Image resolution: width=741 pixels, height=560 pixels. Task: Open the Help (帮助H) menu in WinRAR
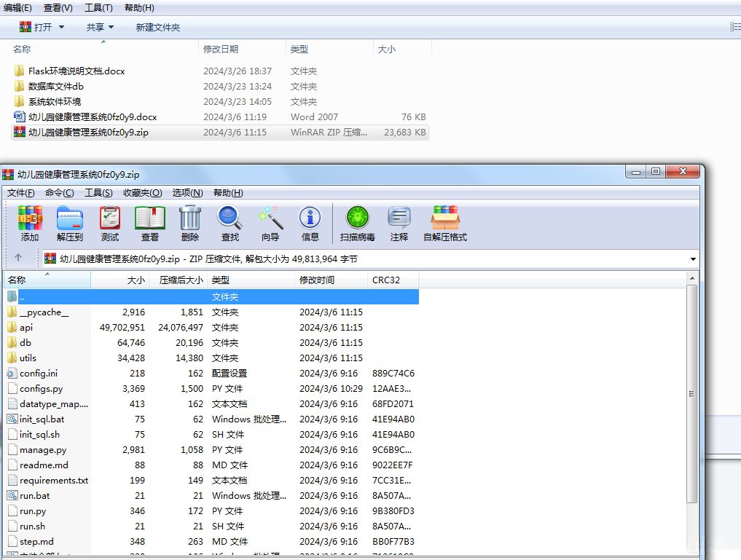pyautogui.click(x=228, y=193)
